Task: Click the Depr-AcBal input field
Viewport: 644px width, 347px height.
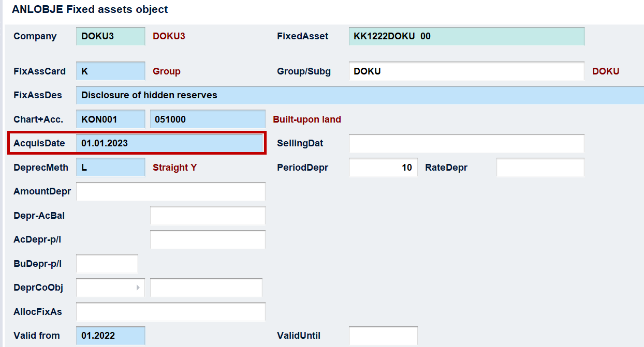Action: click(x=208, y=216)
